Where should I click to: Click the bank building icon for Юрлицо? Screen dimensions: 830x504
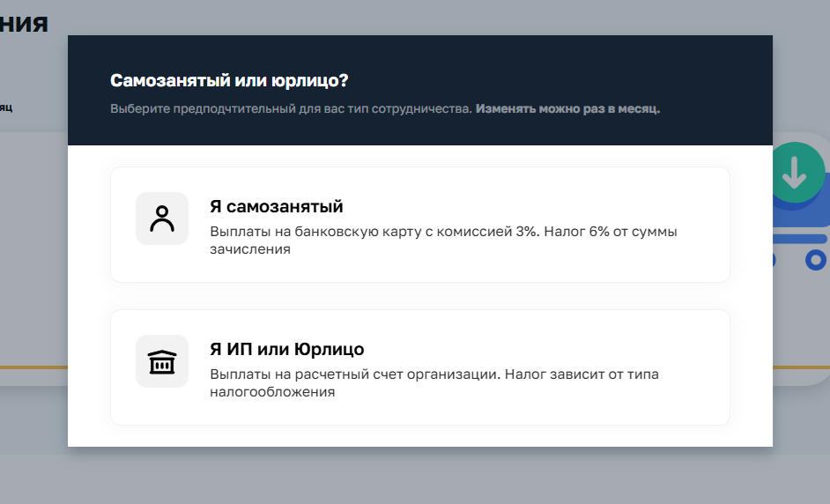[x=162, y=361]
